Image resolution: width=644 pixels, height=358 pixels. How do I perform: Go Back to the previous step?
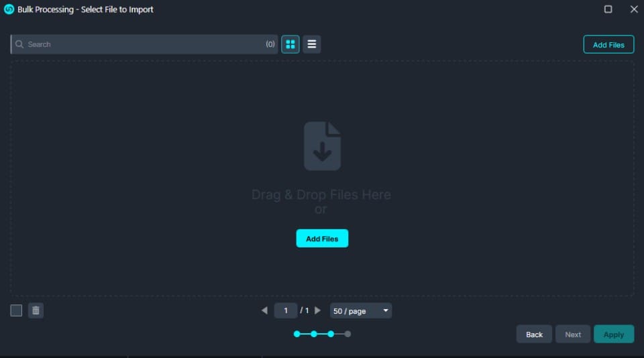pyautogui.click(x=534, y=334)
